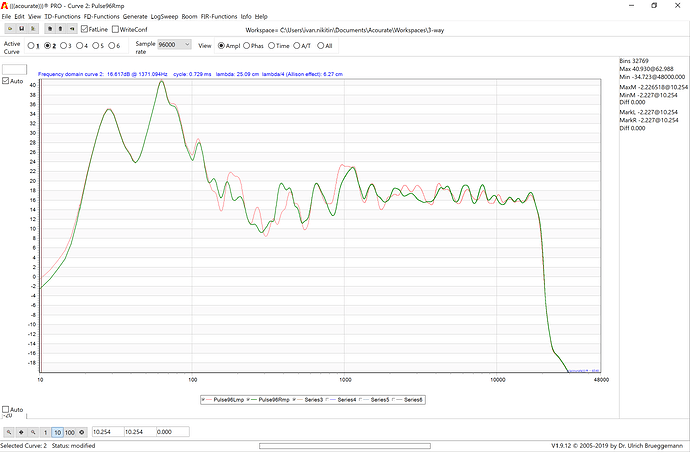This screenshot has height=452, width=690.
Task: Toggle Series4 legend checkbox
Action: click(x=327, y=400)
